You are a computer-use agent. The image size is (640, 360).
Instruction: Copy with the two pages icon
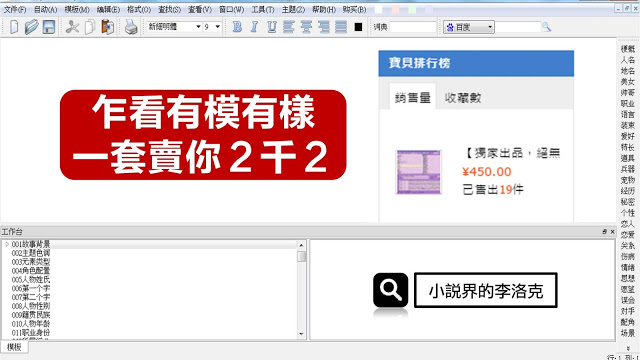tap(90, 27)
